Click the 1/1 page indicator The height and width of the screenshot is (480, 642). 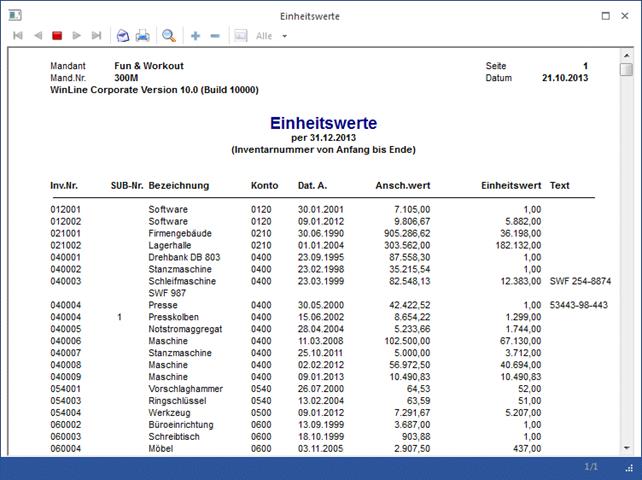click(592, 467)
